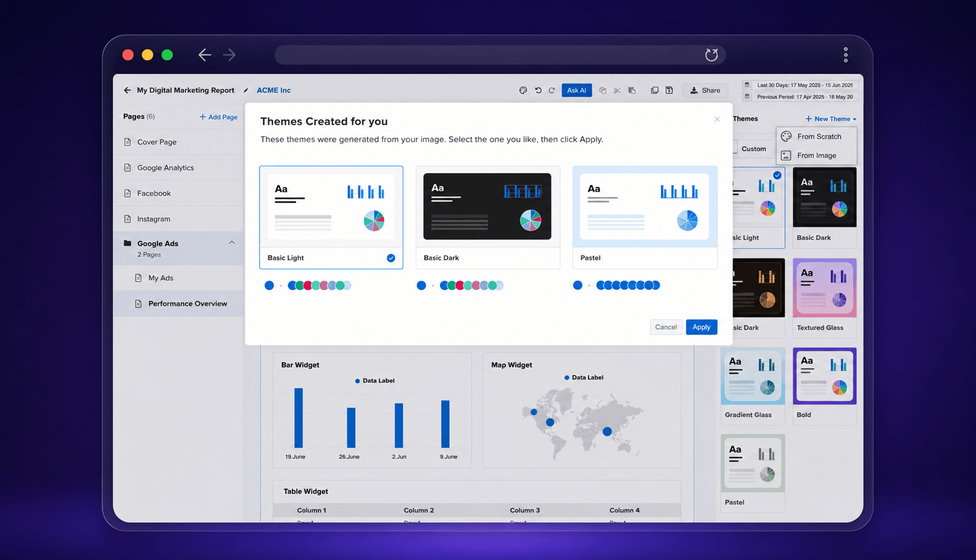Open the ACME Inc link
The image size is (976, 560).
[274, 90]
